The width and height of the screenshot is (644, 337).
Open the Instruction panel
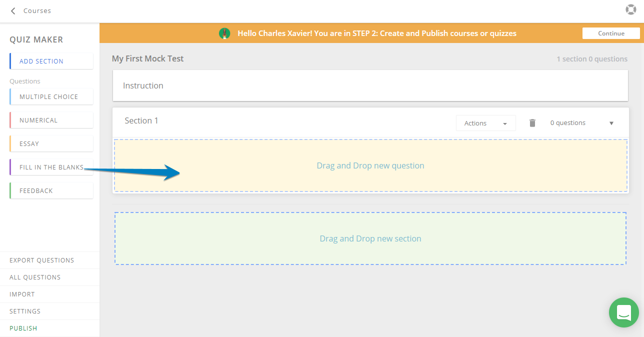click(370, 85)
